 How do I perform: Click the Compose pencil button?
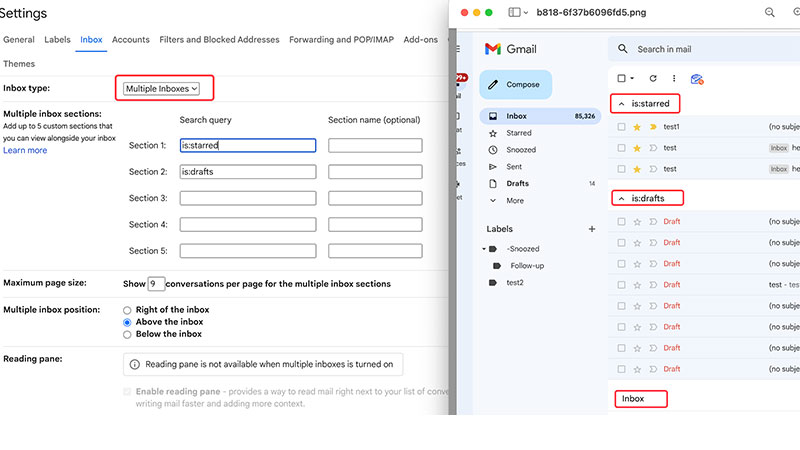tap(516, 85)
